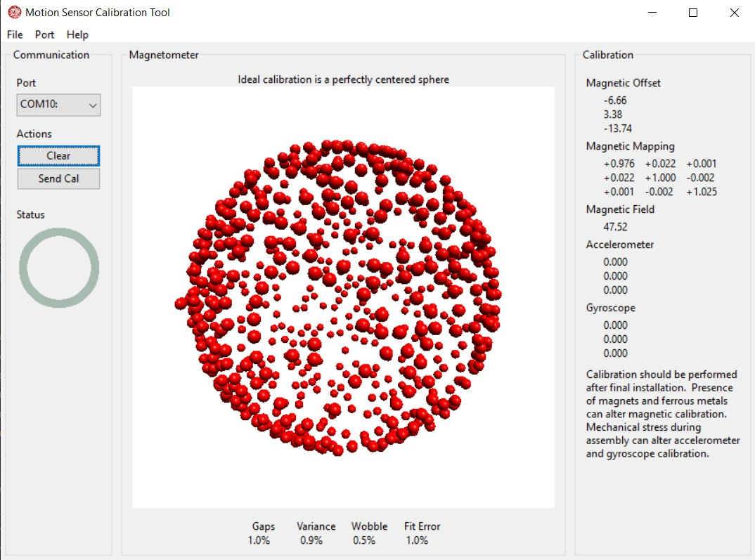
Task: Click the Magnetic Field value 47.52
Action: click(615, 227)
